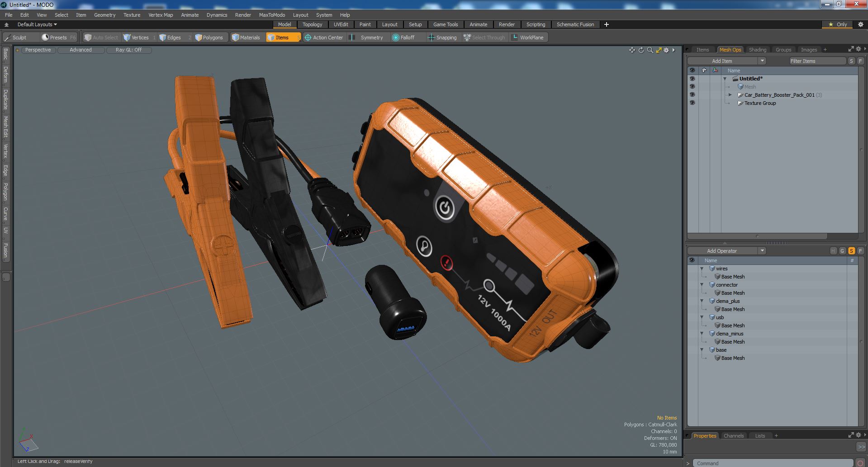The image size is (868, 467).
Task: Click the viewport maximize (yellow arrows) icon
Action: [659, 50]
